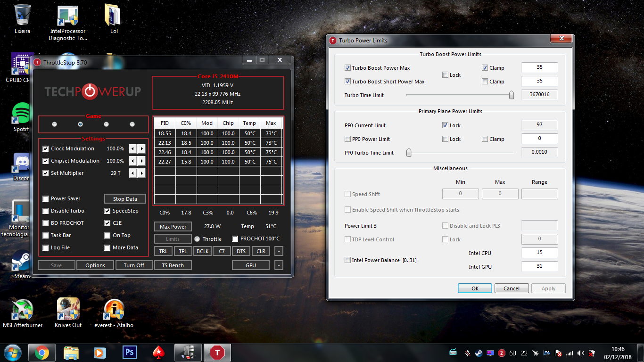Click the muted microphone tray icon
This screenshot has height=362, width=644.
467,353
